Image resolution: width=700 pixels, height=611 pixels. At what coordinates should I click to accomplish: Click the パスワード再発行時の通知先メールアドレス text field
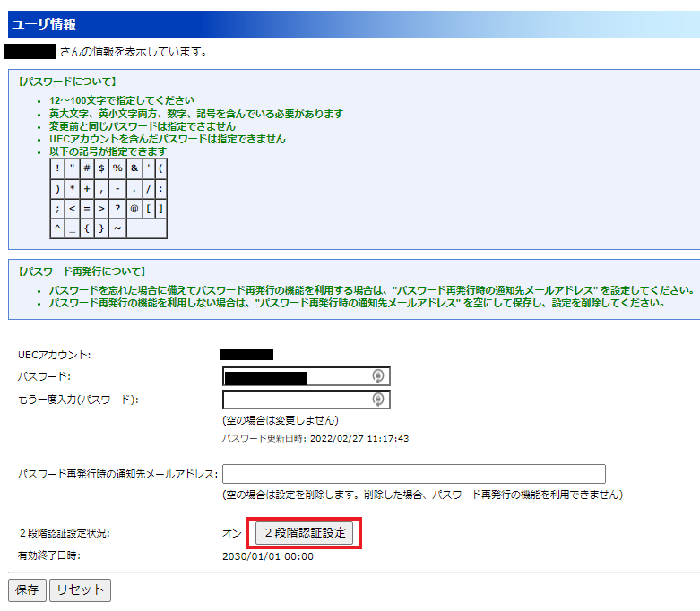tap(413, 474)
